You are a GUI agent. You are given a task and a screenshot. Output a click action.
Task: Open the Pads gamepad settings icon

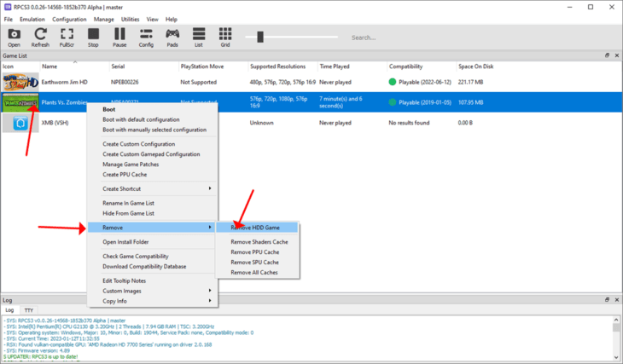tap(172, 38)
